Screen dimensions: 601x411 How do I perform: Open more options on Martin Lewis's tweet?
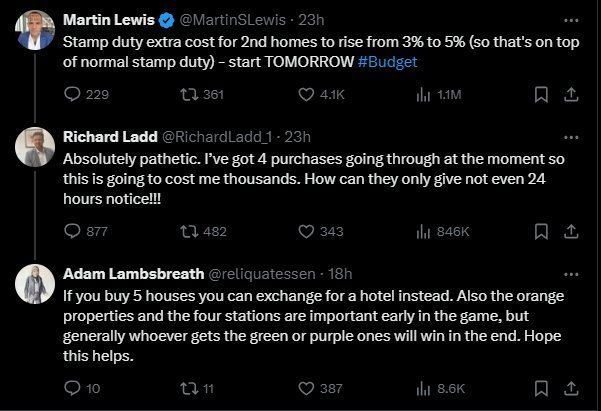(571, 20)
